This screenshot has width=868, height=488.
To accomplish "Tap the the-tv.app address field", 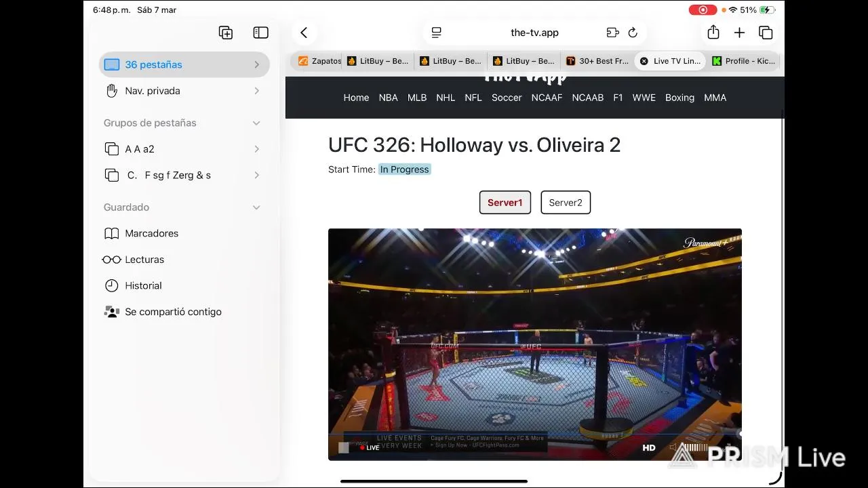I will coord(534,33).
